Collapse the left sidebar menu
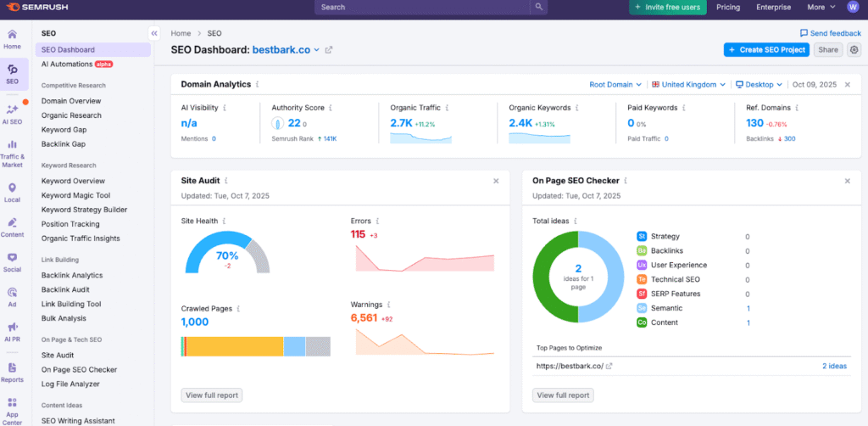Image resolution: width=868 pixels, height=426 pixels. (154, 33)
